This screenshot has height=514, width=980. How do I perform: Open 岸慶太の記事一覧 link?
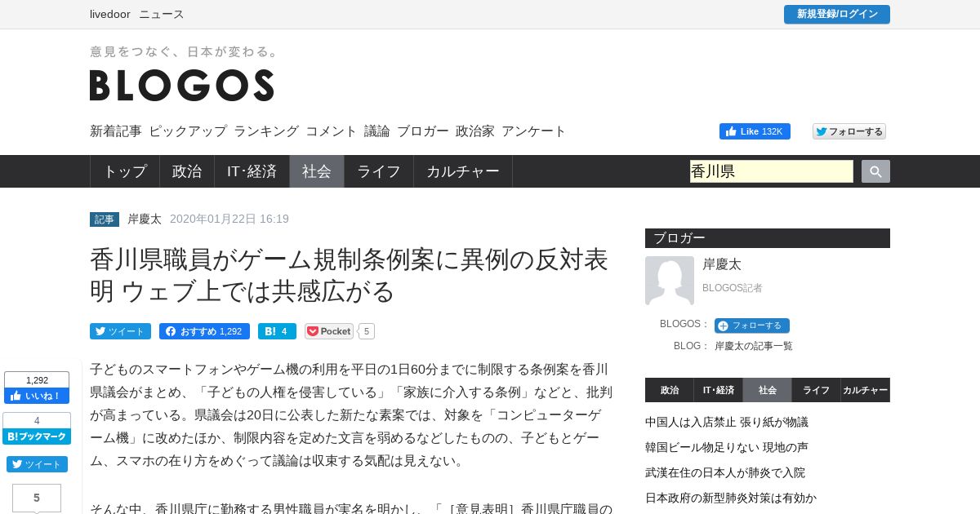point(754,346)
